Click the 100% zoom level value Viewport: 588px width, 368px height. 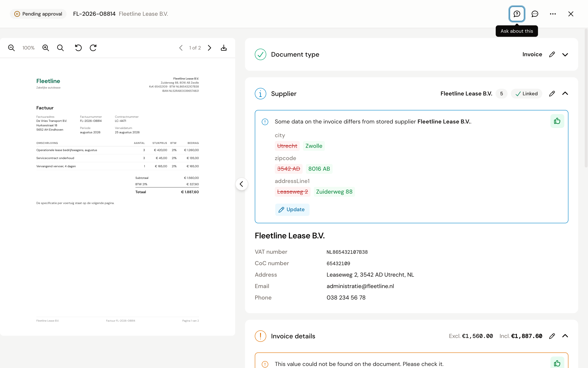[28, 48]
